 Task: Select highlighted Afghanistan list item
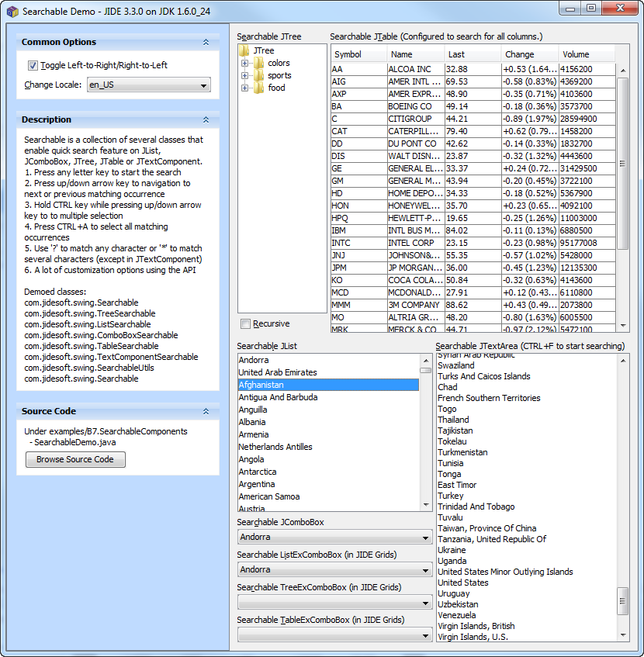(x=328, y=385)
